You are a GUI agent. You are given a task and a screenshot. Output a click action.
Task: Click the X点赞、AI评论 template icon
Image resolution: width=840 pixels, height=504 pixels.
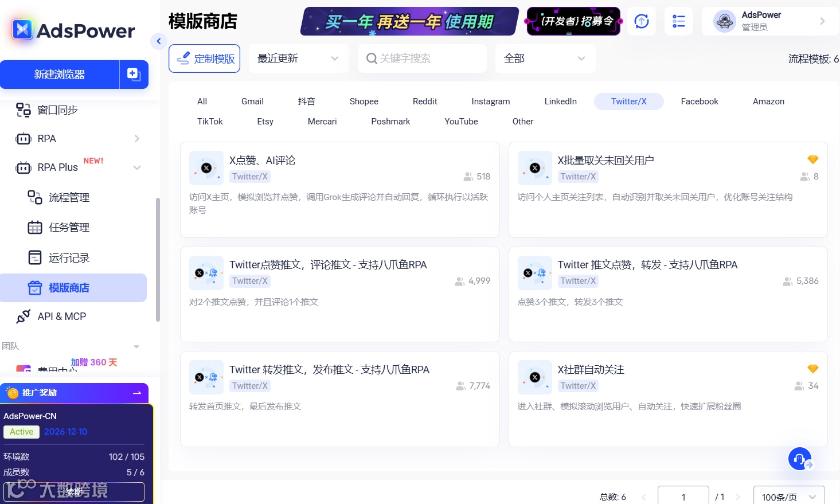(x=206, y=168)
